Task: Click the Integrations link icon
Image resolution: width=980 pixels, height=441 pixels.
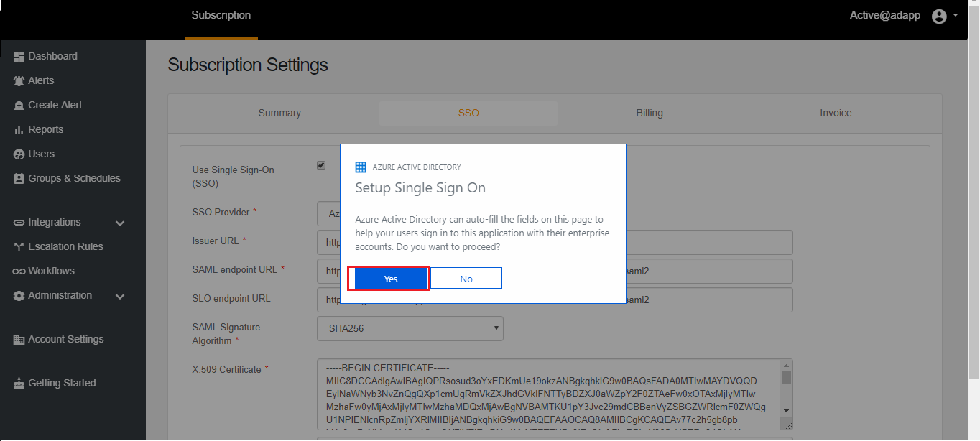Action: [19, 223]
